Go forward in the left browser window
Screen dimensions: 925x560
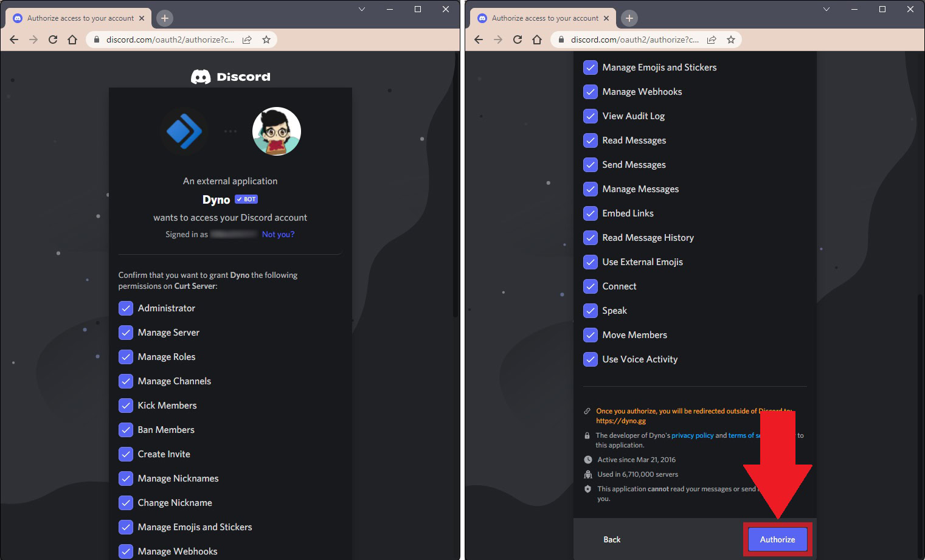(33, 40)
